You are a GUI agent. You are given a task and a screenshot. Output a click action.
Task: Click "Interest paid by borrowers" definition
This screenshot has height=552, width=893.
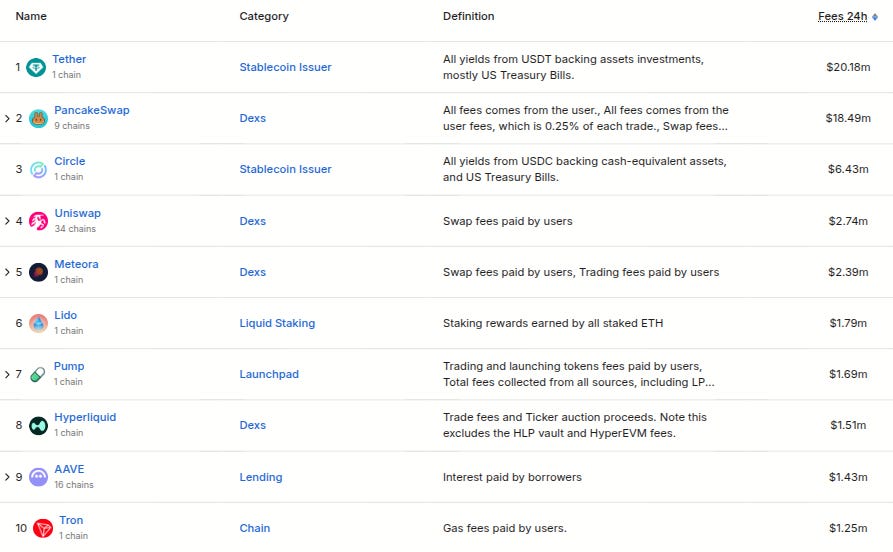[x=512, y=477]
